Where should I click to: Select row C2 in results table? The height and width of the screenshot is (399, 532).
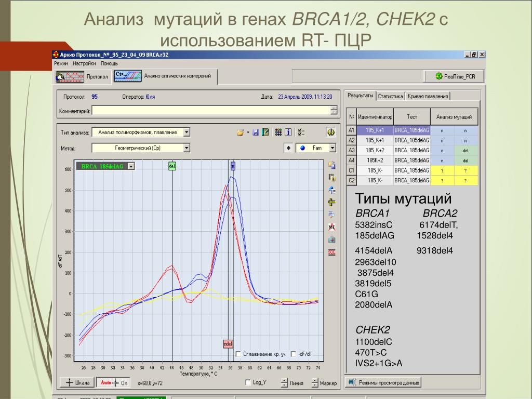(412, 180)
